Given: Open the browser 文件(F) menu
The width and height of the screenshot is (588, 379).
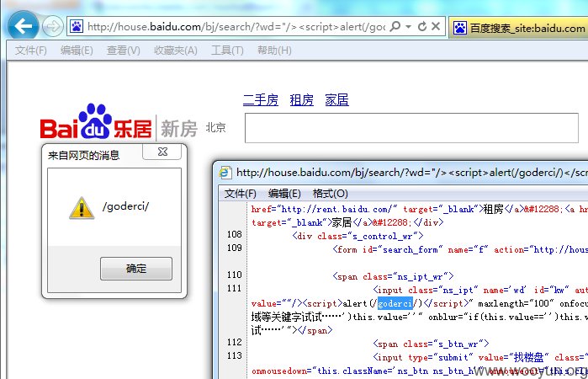Looking at the screenshot, I should pyautogui.click(x=31, y=50).
